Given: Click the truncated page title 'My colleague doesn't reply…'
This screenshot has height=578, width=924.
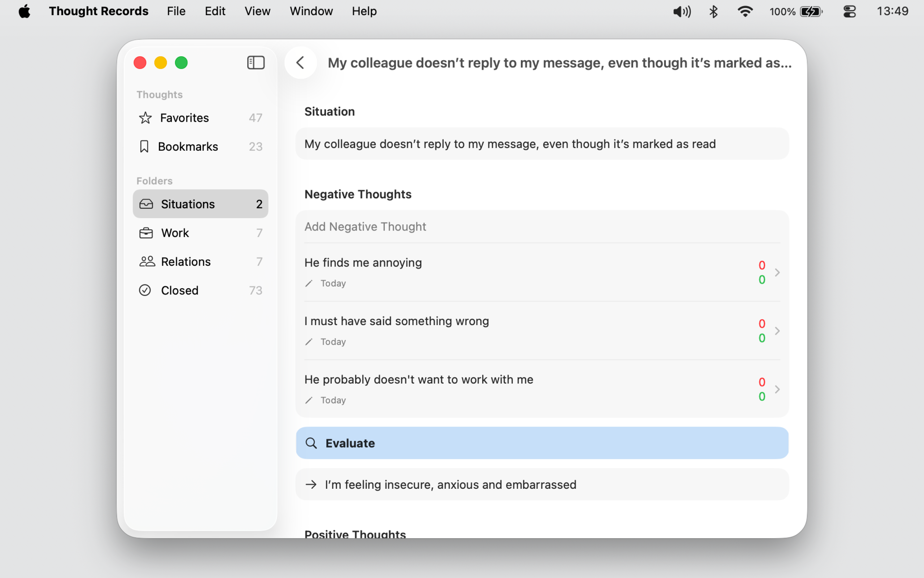Looking at the screenshot, I should point(560,63).
